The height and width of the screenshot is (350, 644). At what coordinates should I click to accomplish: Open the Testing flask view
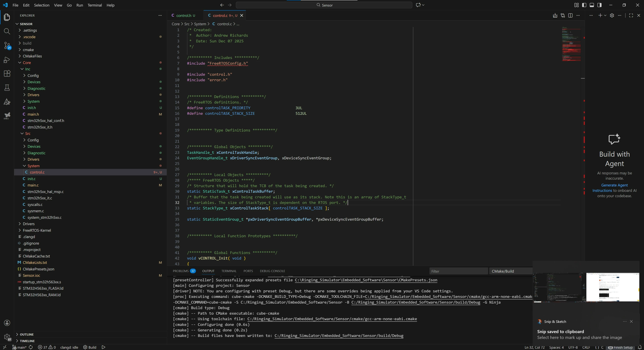click(7, 88)
